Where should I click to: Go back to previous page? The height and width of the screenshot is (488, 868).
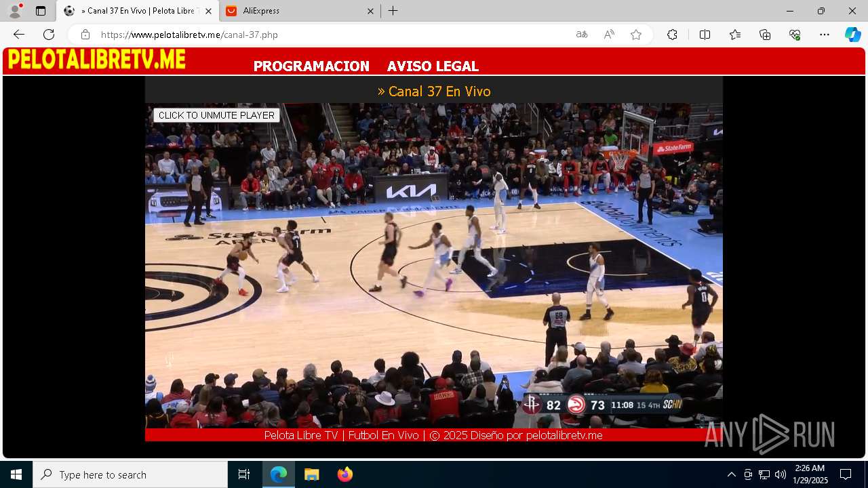tap(19, 35)
